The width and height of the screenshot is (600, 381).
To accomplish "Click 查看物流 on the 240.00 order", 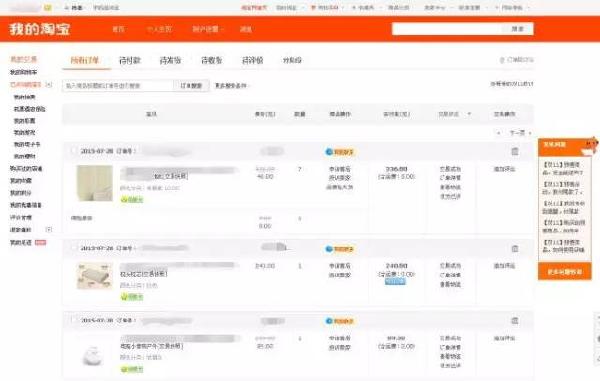I will [450, 284].
